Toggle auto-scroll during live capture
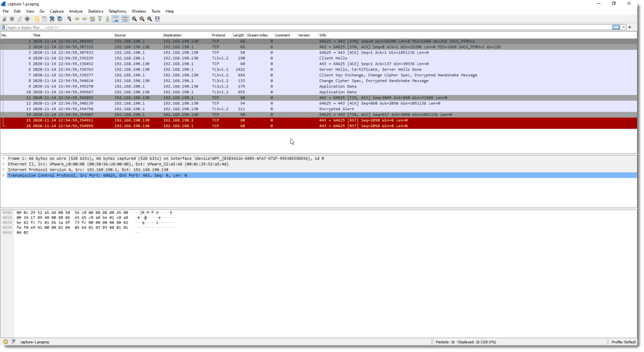The width and height of the screenshot is (644, 352). click(116, 19)
